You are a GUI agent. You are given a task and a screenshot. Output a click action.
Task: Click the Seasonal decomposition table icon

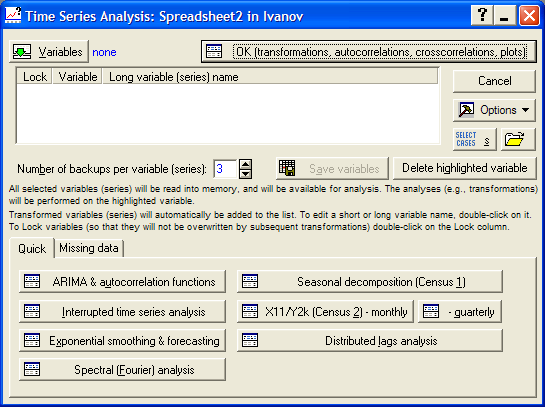pyautogui.click(x=250, y=281)
